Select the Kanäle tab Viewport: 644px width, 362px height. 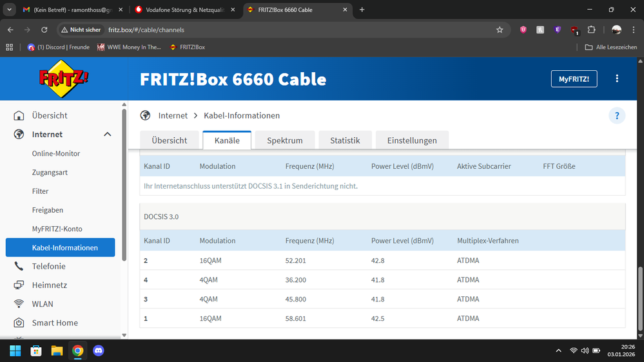click(x=227, y=140)
